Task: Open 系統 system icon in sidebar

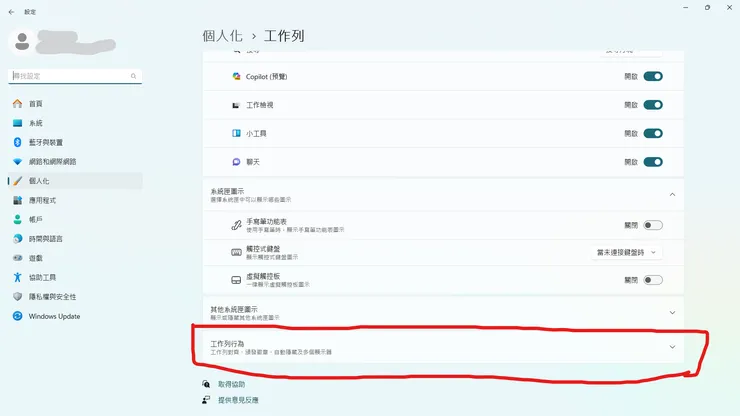Action: (17, 123)
